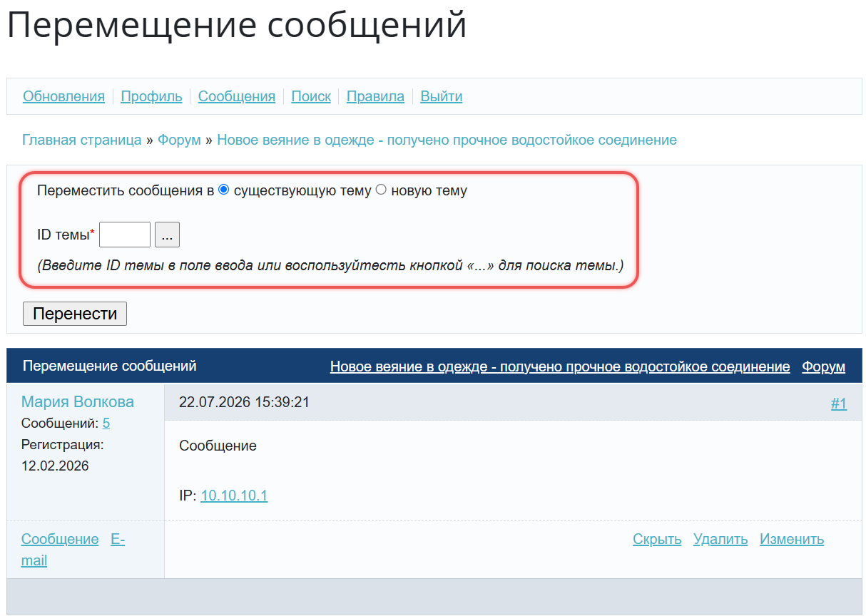
Task: Click the «...» topic search button
Action: (x=167, y=235)
